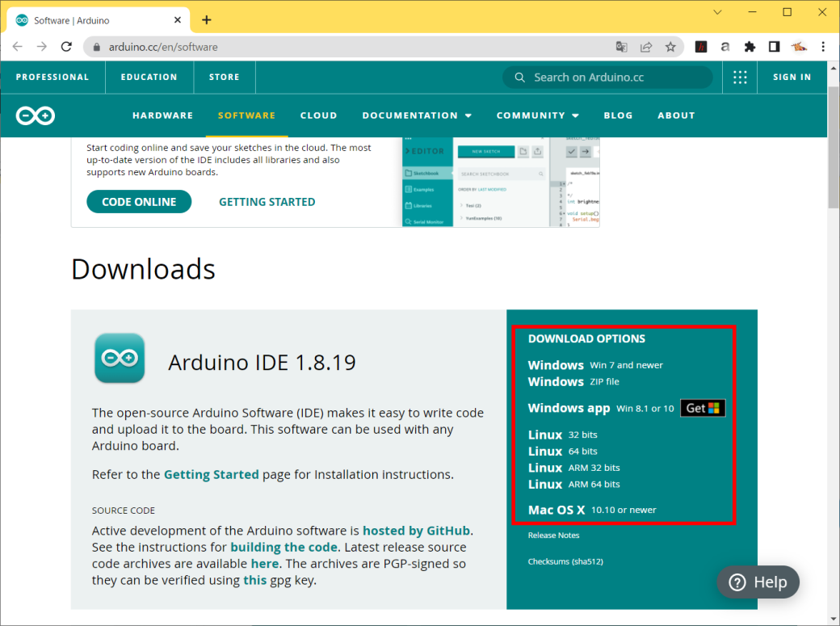Screen dimensions: 840x626
Task: Click the Chrome profile avatar icon
Action: pos(800,47)
